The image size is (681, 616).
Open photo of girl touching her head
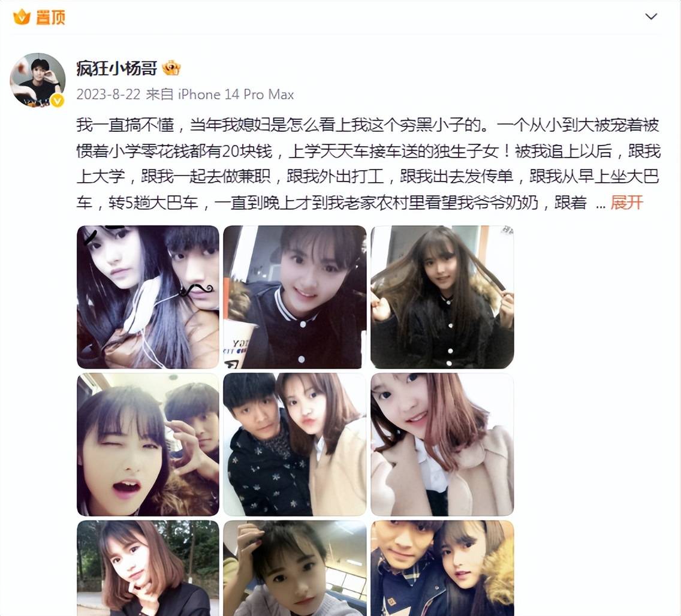[x=295, y=568]
